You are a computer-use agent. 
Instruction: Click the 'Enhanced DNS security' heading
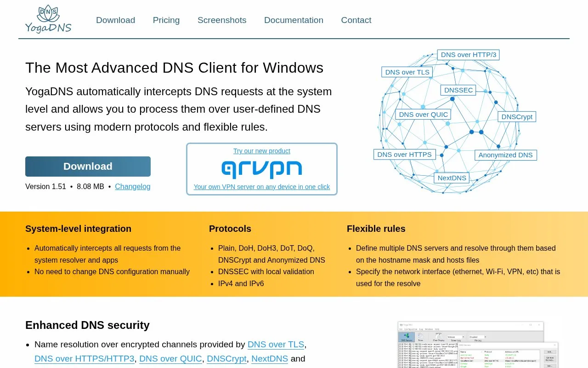click(87, 325)
